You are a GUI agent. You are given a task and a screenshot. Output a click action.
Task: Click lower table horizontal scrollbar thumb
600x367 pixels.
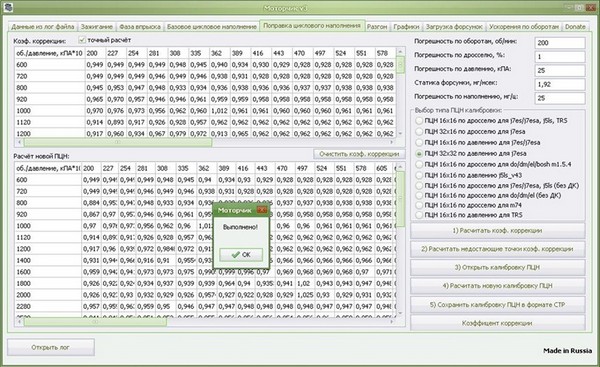(x=95, y=322)
